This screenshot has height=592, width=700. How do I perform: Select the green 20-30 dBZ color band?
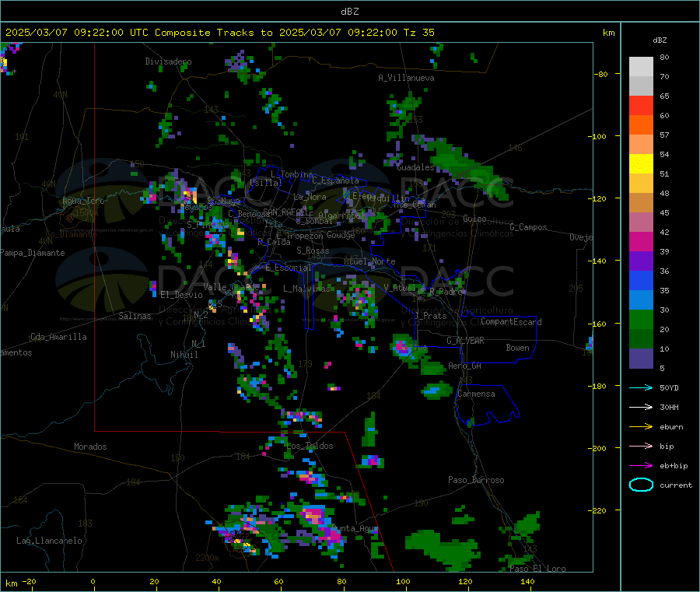pos(641,319)
